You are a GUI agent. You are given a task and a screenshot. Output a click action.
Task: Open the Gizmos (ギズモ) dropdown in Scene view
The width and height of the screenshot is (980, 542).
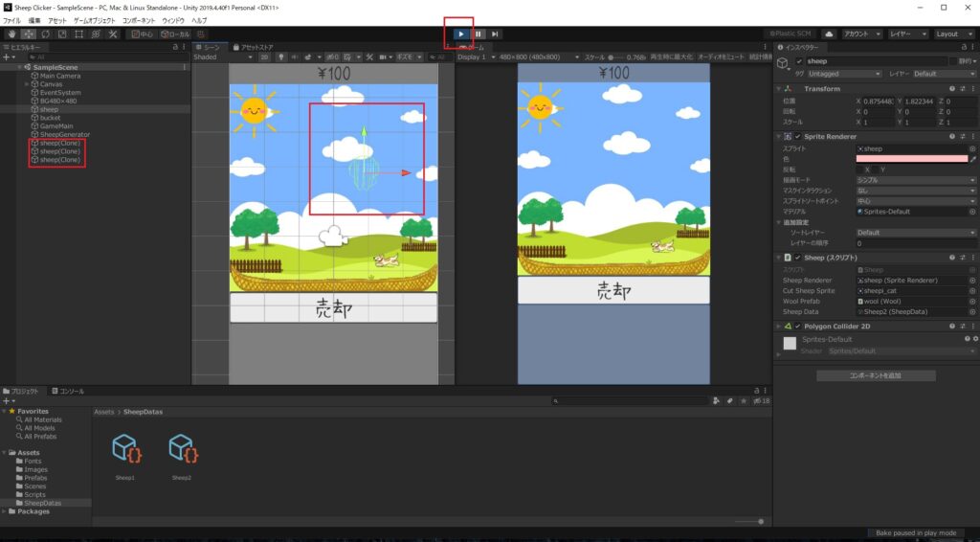click(x=410, y=56)
